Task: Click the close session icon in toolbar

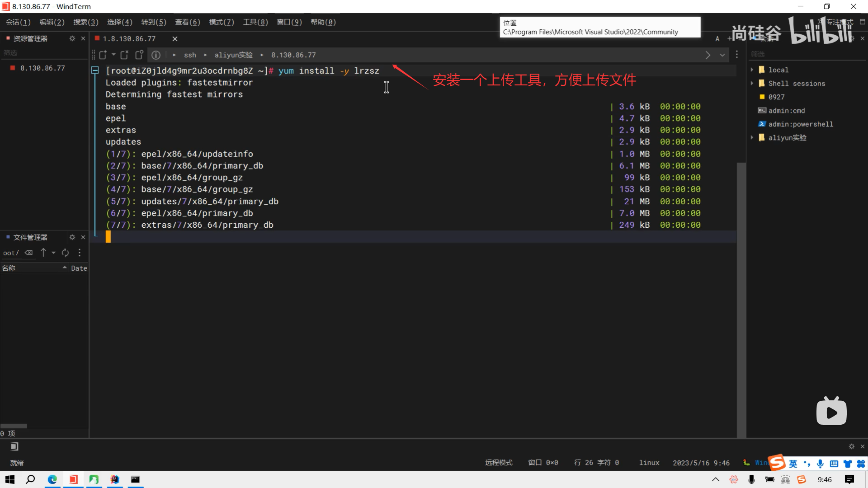Action: (x=124, y=55)
